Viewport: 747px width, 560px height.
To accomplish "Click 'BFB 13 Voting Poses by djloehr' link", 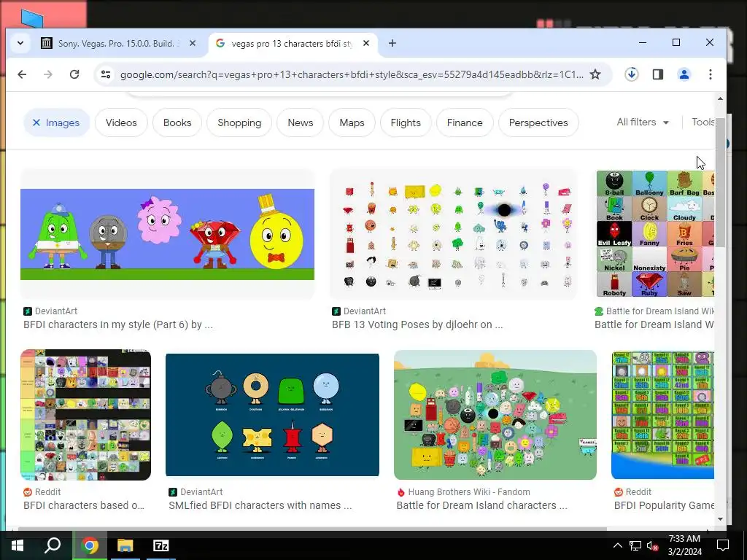I will [417, 324].
